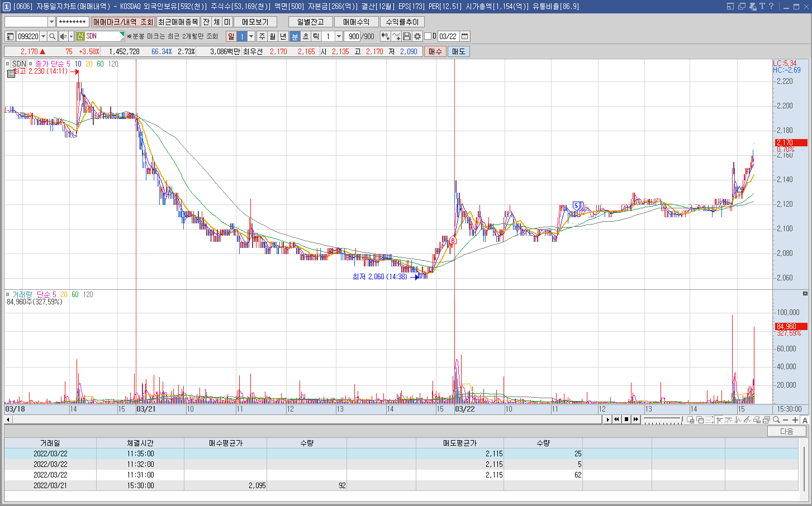812x506 pixels.
Task: Select the minute (분) period toggle
Action: click(x=295, y=36)
